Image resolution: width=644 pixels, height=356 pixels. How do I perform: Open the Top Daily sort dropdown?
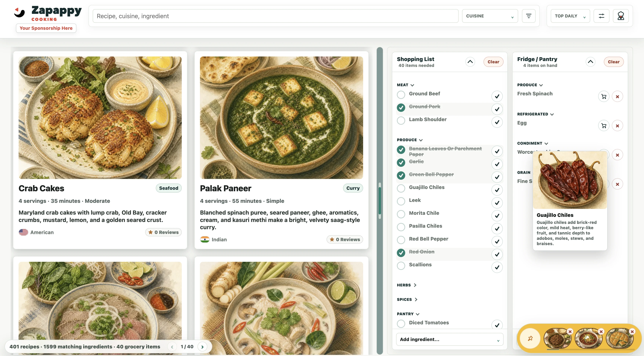[570, 16]
